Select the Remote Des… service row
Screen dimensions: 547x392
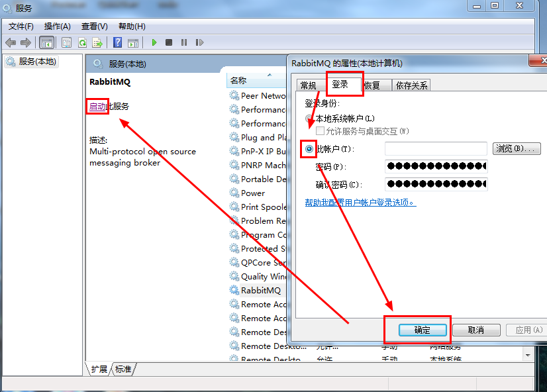[258, 332]
